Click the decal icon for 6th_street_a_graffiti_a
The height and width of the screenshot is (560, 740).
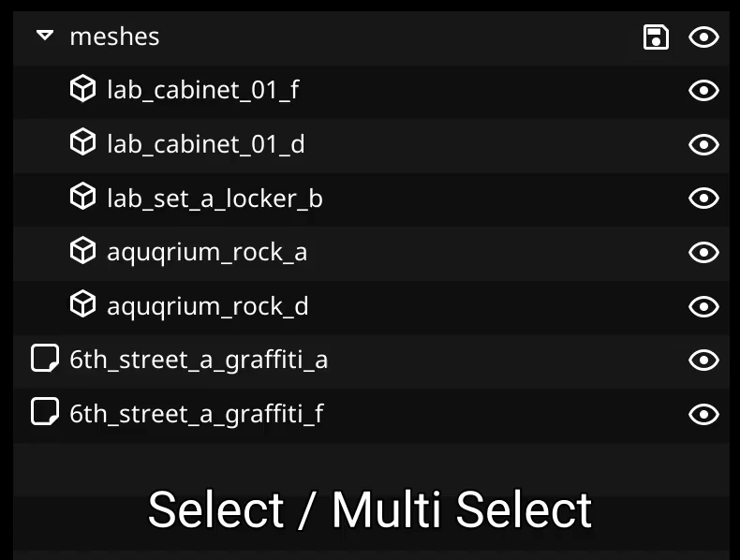click(x=45, y=359)
